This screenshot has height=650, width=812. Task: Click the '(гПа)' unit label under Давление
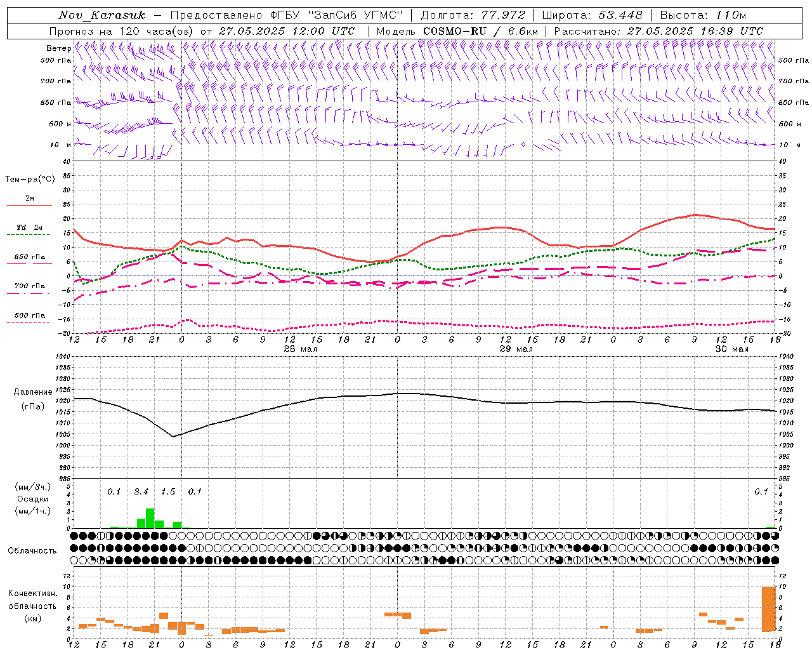coord(33,406)
